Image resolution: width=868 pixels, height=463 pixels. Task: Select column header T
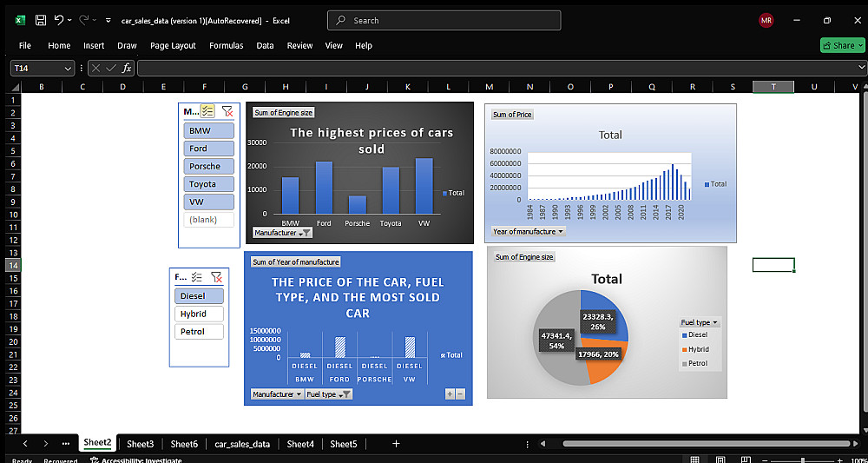click(x=773, y=86)
